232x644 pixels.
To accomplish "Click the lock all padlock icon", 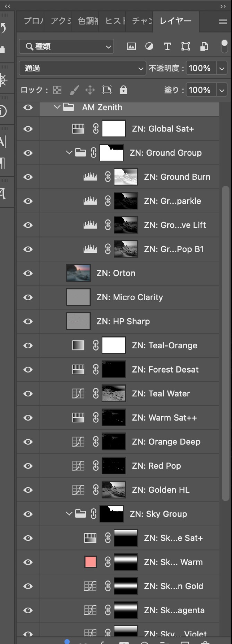I will pyautogui.click(x=123, y=90).
